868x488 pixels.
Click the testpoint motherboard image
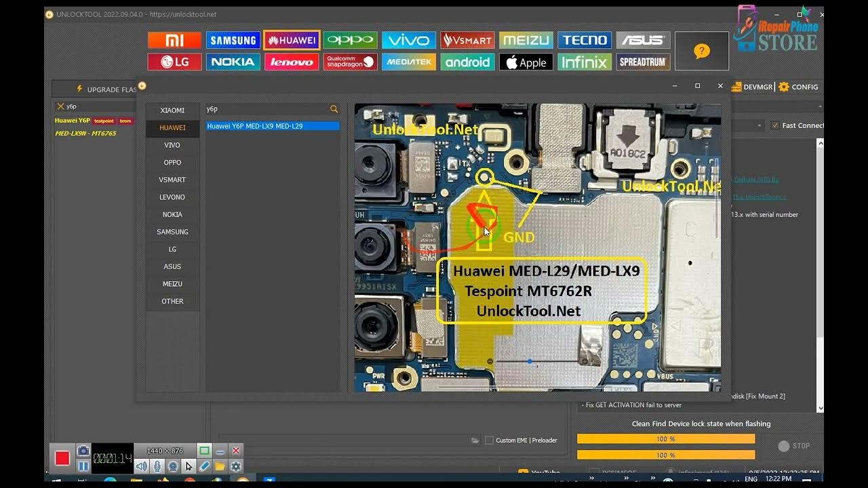pos(538,247)
